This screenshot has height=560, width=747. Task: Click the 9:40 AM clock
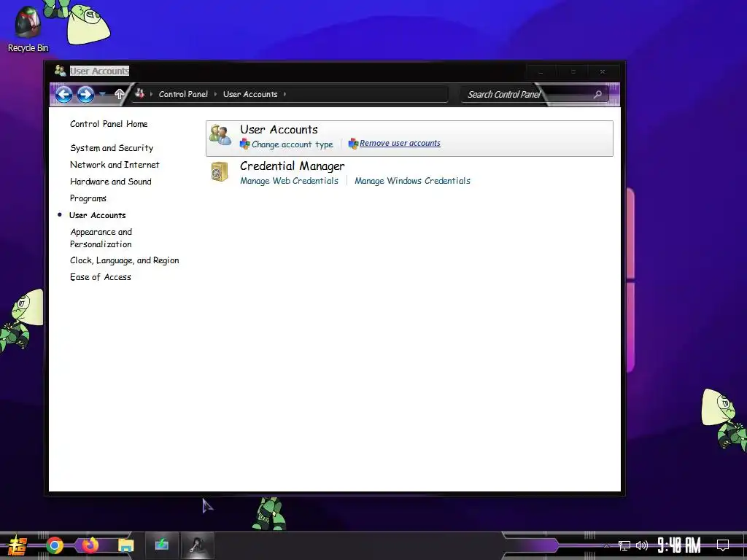point(679,545)
